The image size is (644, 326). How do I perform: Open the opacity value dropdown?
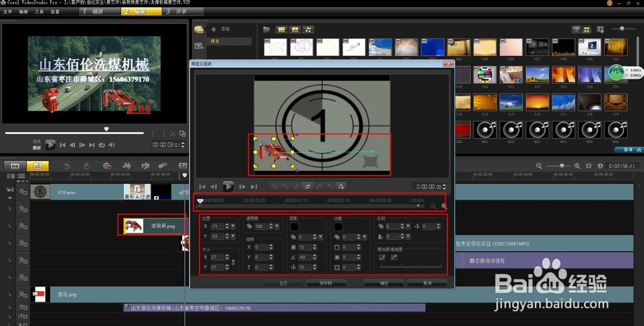(x=277, y=227)
